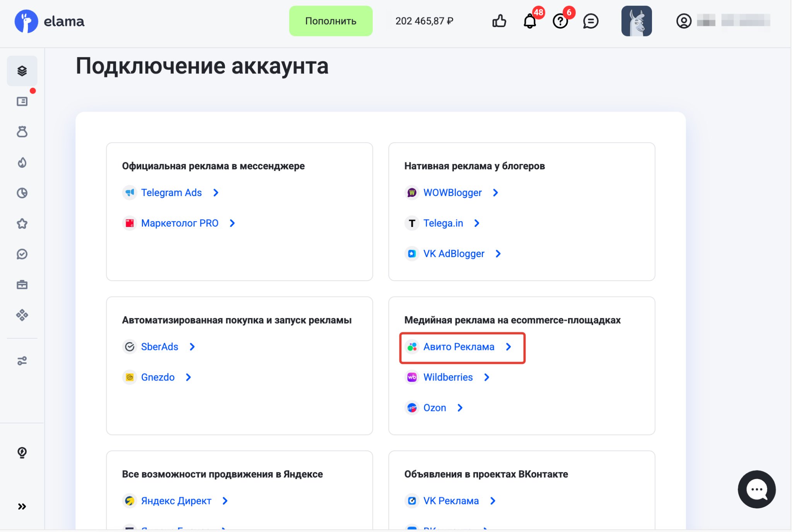Click chevron next to Маркетолог PRO

[x=232, y=223]
